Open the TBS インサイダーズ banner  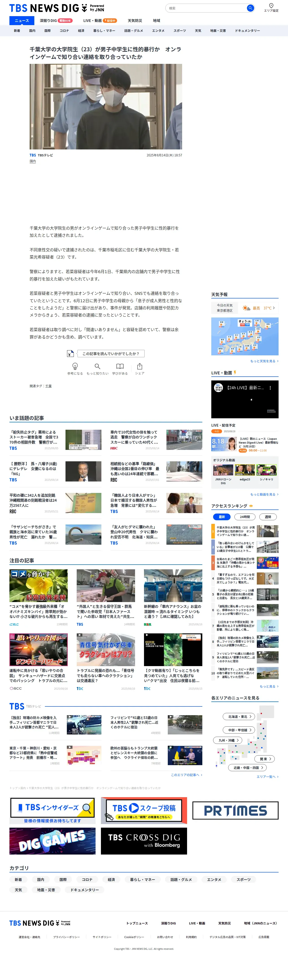click(x=52, y=811)
